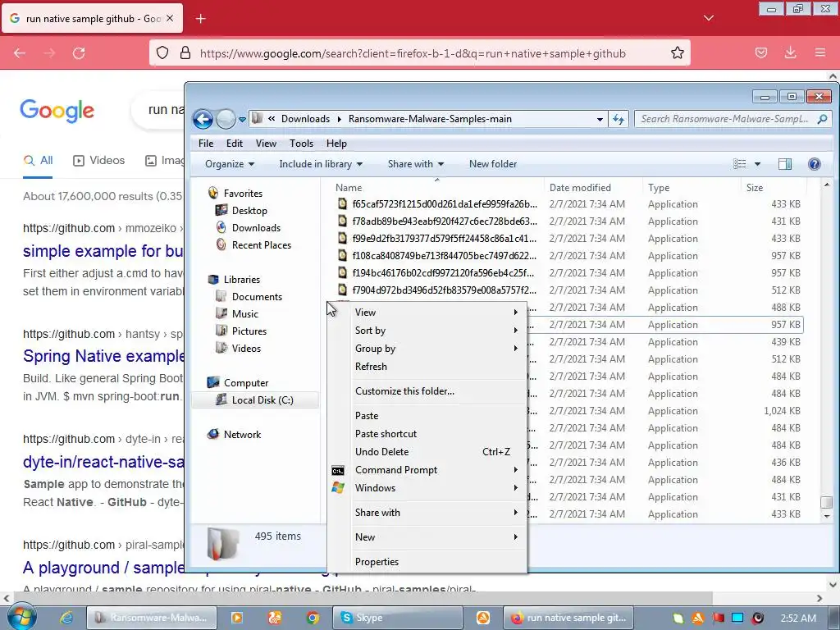Screen dimensions: 840x630
Task: Click the shield tracking protection icon
Action: pos(162,53)
